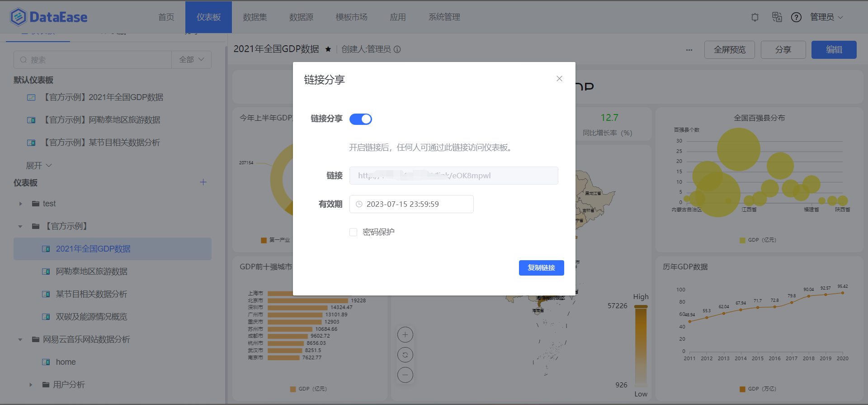This screenshot has height=405, width=868.
Task: Close the 链接分享 dialog
Action: tap(559, 79)
